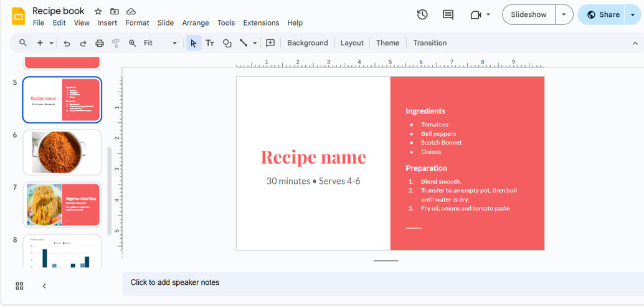644x306 pixels.
Task: Select the Line tool
Action: pyautogui.click(x=244, y=43)
